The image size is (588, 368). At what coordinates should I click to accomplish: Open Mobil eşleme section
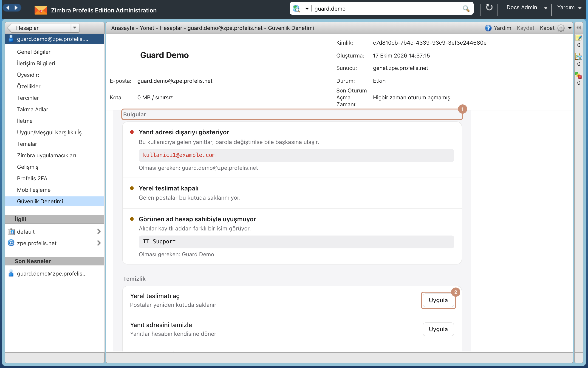click(34, 190)
